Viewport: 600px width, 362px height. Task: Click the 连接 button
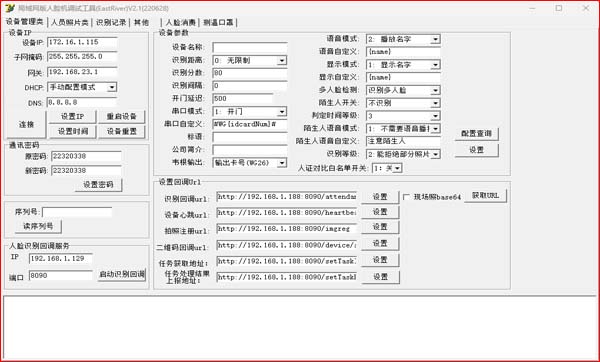coord(26,124)
